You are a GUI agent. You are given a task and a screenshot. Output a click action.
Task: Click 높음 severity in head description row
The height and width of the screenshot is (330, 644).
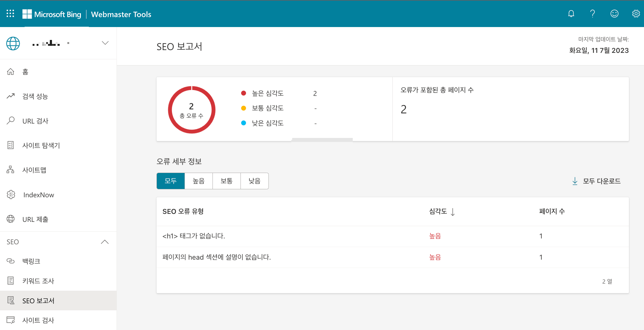point(435,257)
